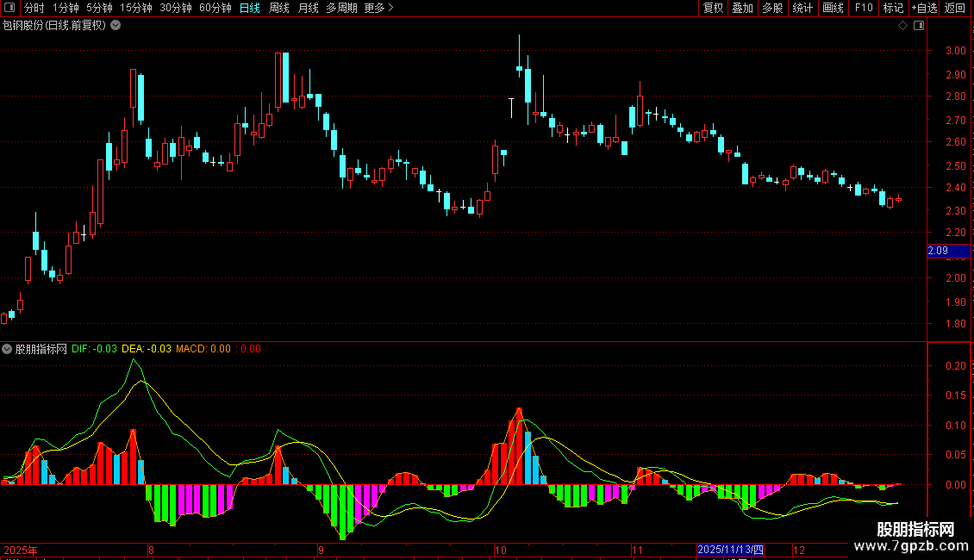Expand the 更多 periods menu
974x560 pixels.
tap(378, 8)
